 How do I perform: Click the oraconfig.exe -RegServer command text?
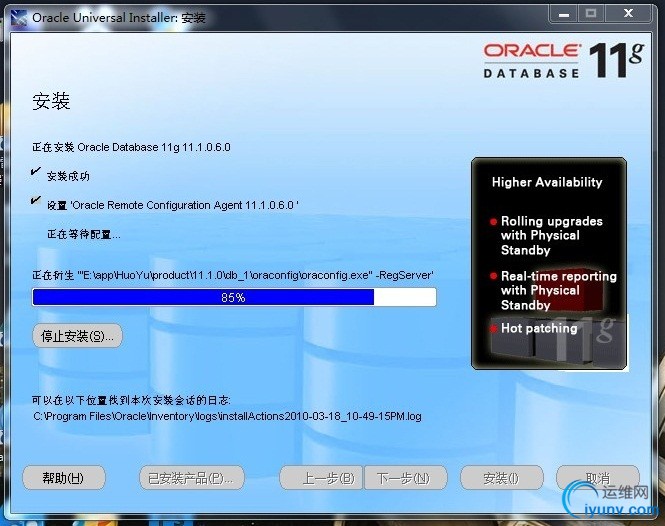[x=233, y=275]
